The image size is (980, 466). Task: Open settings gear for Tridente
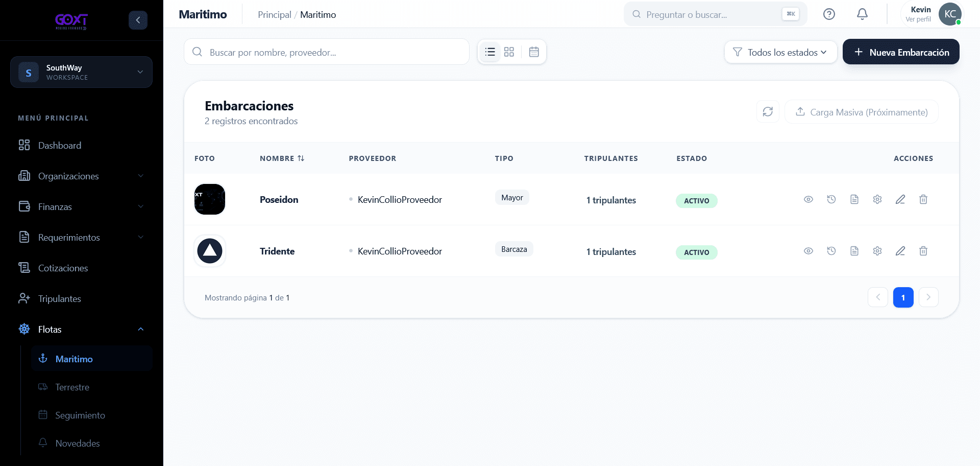pyautogui.click(x=877, y=251)
